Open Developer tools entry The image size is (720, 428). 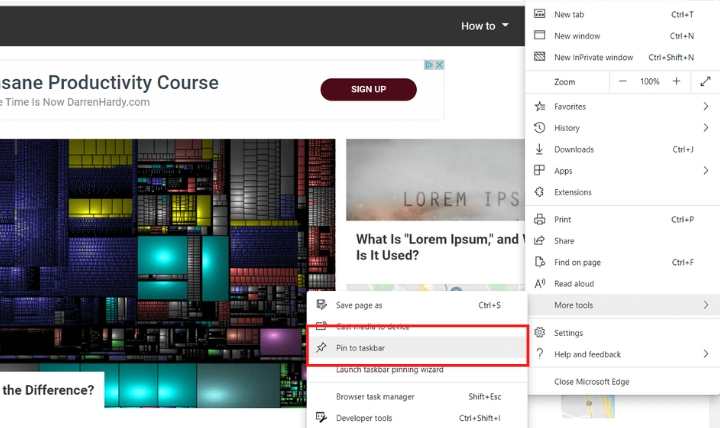tap(417, 418)
